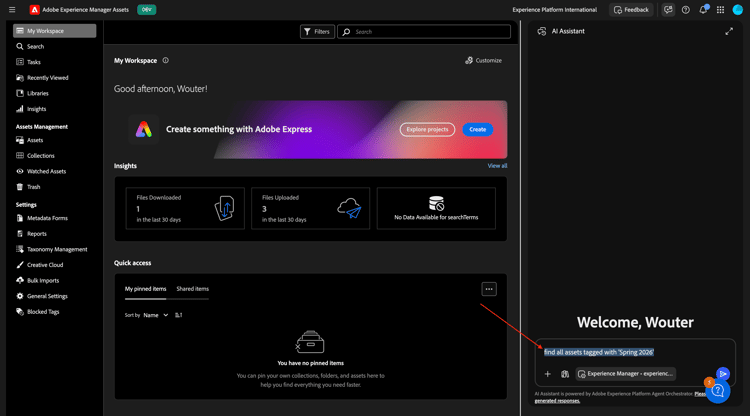This screenshot has width=750, height=416.
Task: Click the Insights View all link
Action: 497,165
